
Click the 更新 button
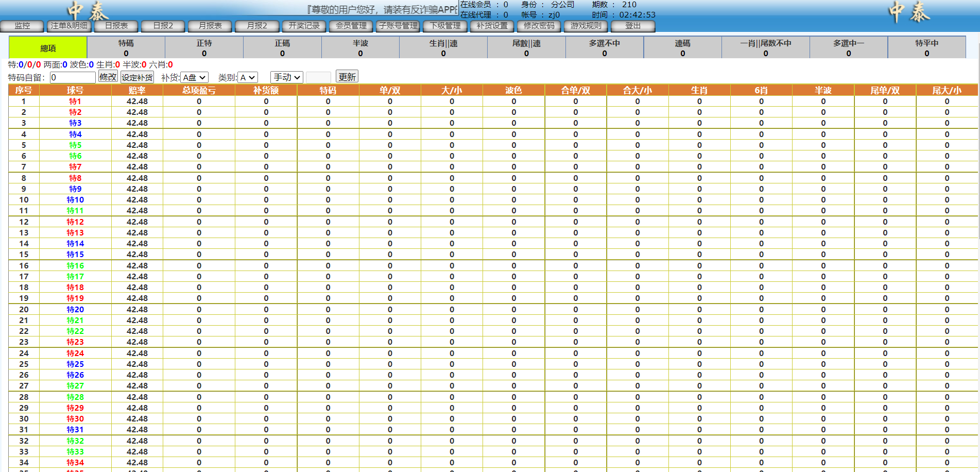pos(347,76)
